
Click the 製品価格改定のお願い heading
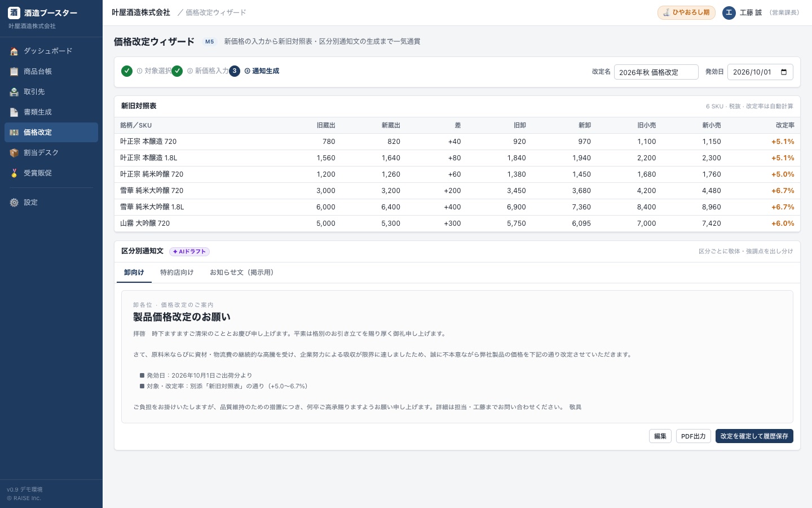point(182,317)
